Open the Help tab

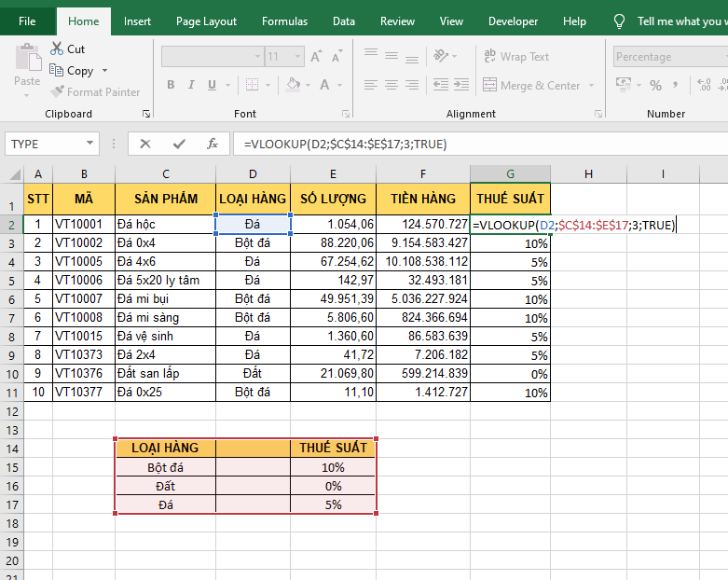point(574,21)
